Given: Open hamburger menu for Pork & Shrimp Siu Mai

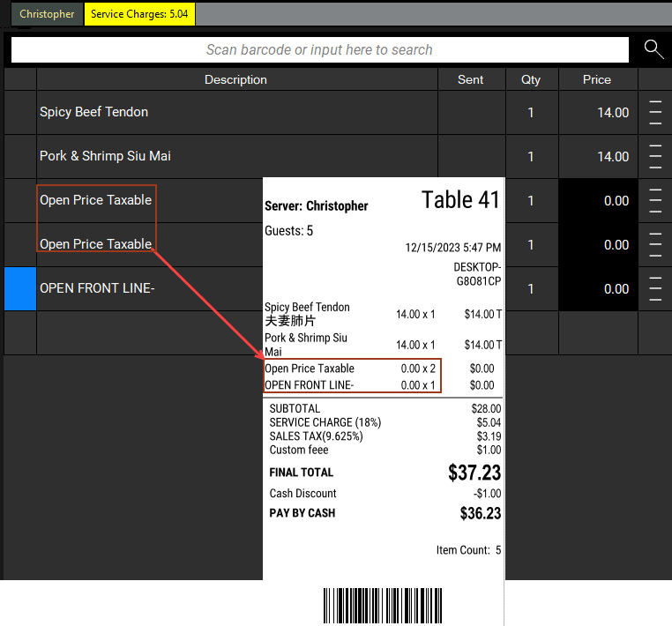Looking at the screenshot, I should (654, 156).
